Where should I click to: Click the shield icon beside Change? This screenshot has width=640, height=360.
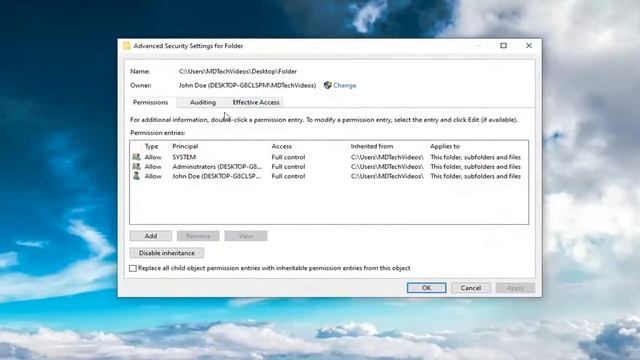tap(327, 85)
